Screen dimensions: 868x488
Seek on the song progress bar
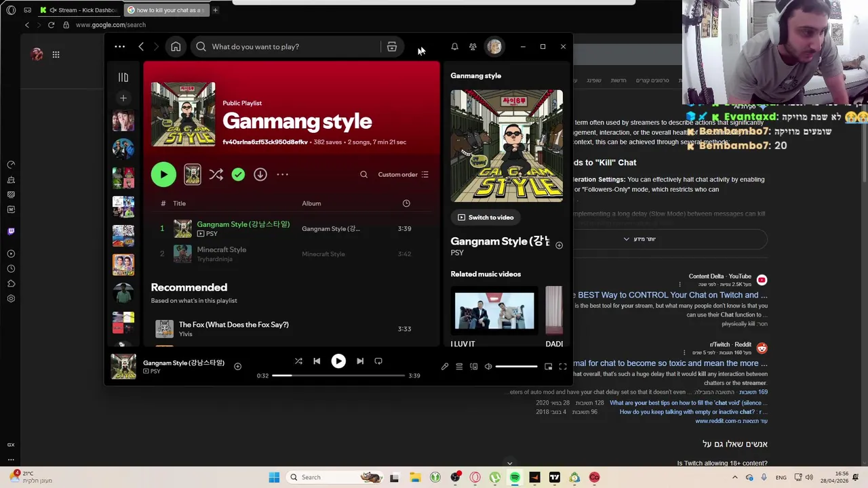pyautogui.click(x=338, y=375)
